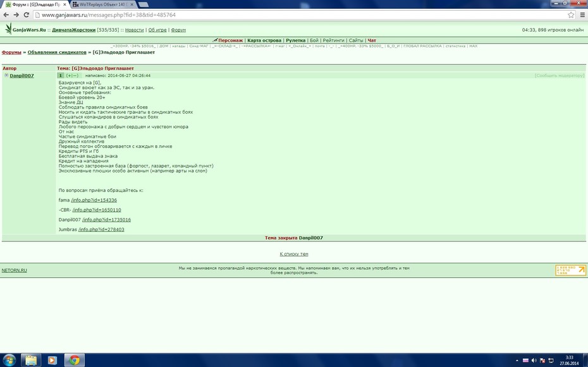
Task: Click '04:33, 898 игроков онлайн' text
Action: pyautogui.click(x=553, y=30)
